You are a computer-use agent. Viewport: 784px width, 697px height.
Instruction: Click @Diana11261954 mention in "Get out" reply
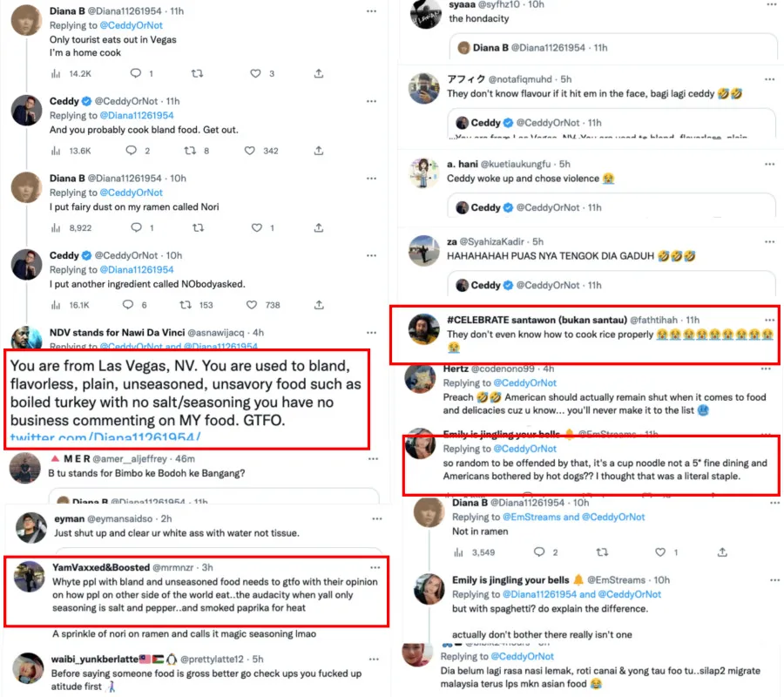tap(137, 116)
